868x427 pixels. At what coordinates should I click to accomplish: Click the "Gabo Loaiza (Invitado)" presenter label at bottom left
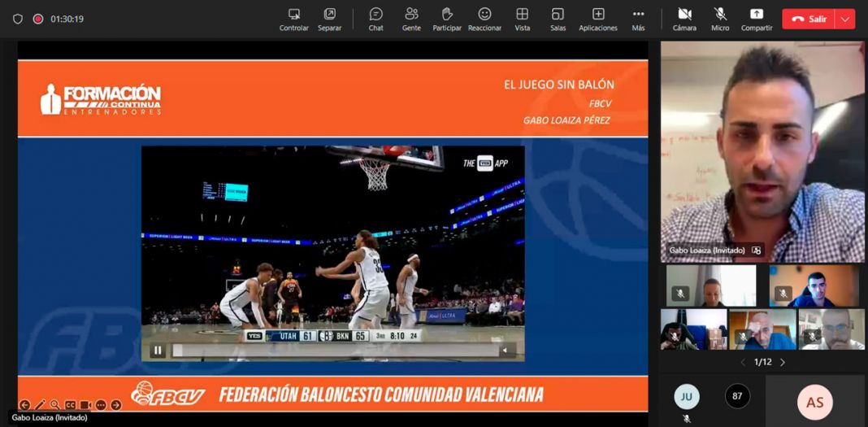(50, 417)
